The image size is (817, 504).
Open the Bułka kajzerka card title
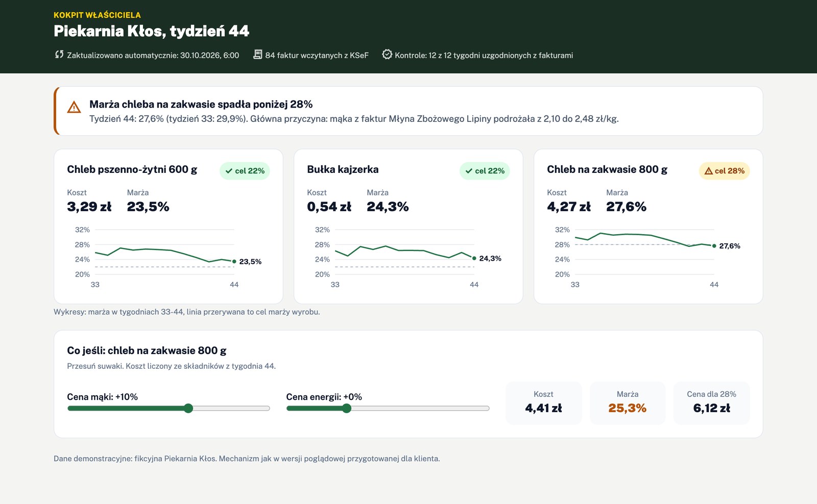coord(343,169)
